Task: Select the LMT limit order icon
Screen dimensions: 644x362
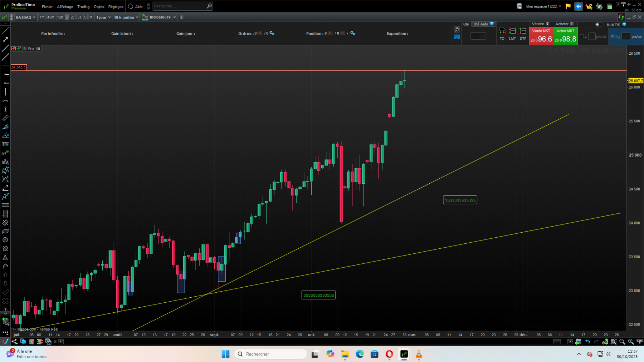Action: (x=512, y=31)
